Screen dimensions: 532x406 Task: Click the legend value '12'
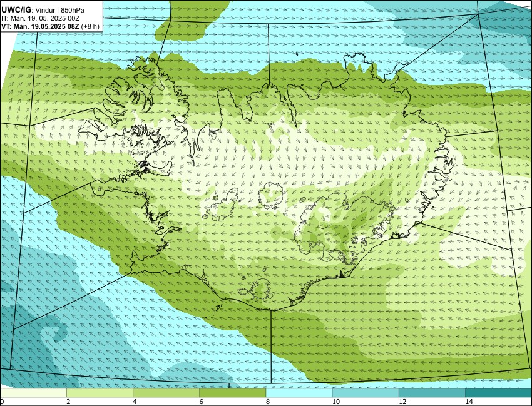[402, 402]
